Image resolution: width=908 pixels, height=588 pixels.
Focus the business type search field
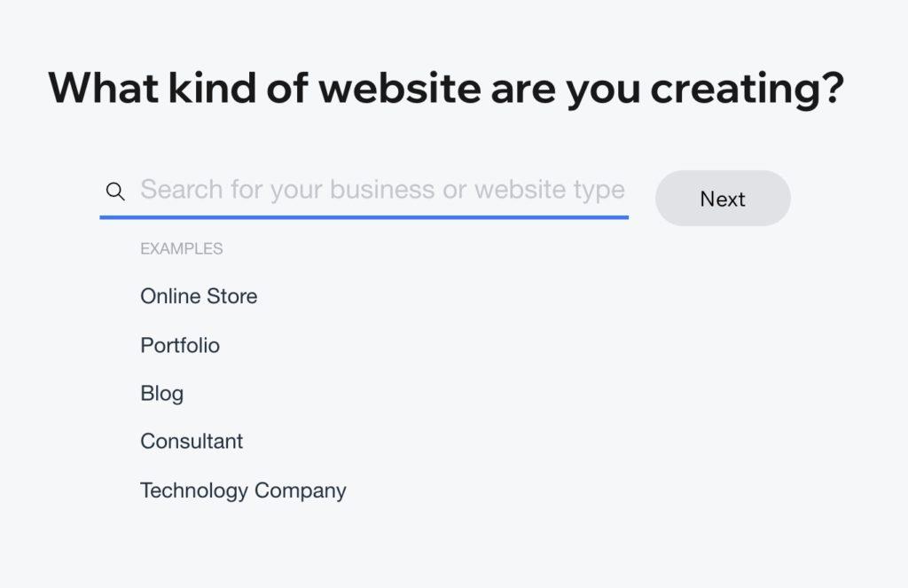pos(381,190)
